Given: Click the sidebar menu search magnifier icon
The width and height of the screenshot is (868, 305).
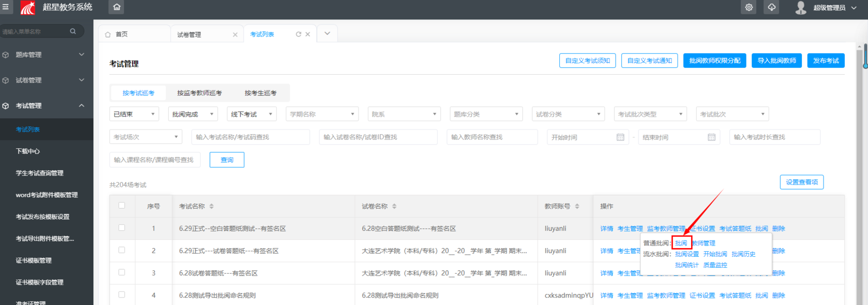Looking at the screenshot, I should [x=73, y=31].
